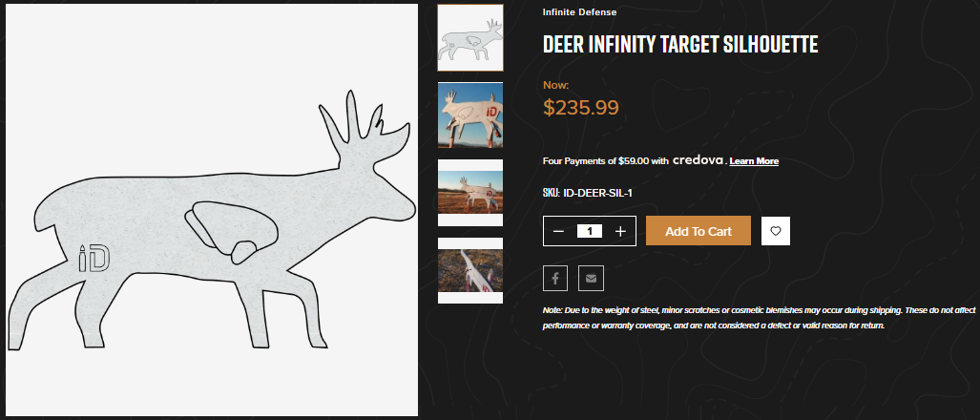Select the last angled target photo thumbnail
Viewport: 980px width, 420px height.
coord(469,270)
